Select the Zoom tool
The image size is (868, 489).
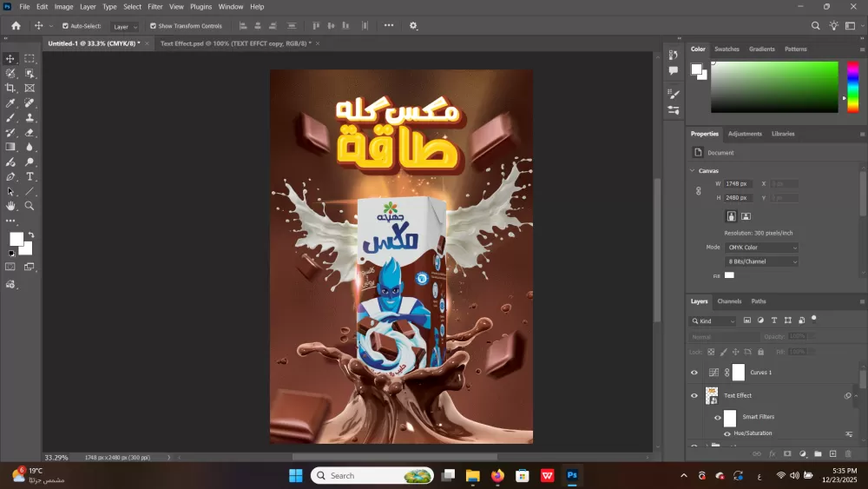tap(30, 206)
